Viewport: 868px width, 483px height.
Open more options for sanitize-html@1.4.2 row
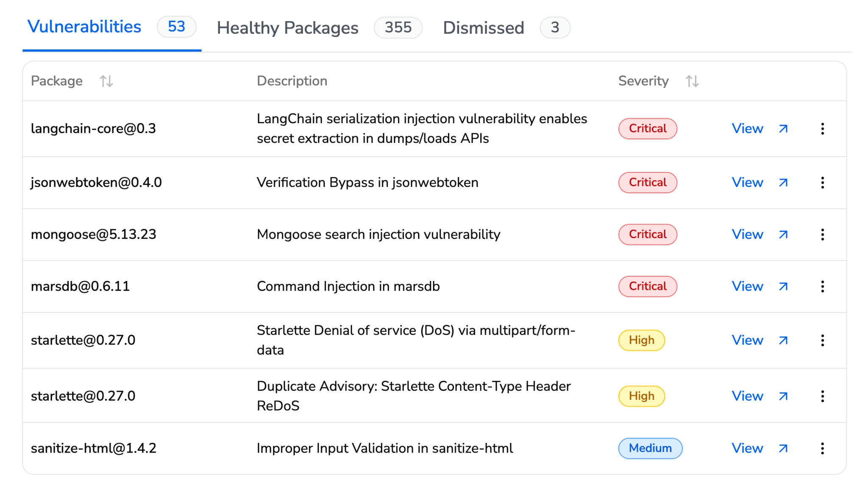(822, 448)
